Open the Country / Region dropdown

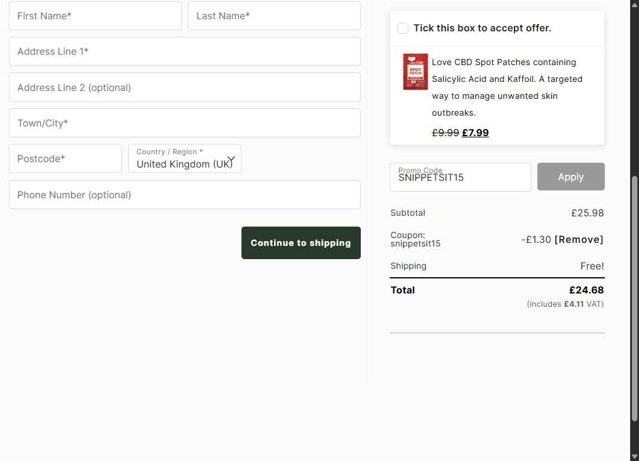185,159
